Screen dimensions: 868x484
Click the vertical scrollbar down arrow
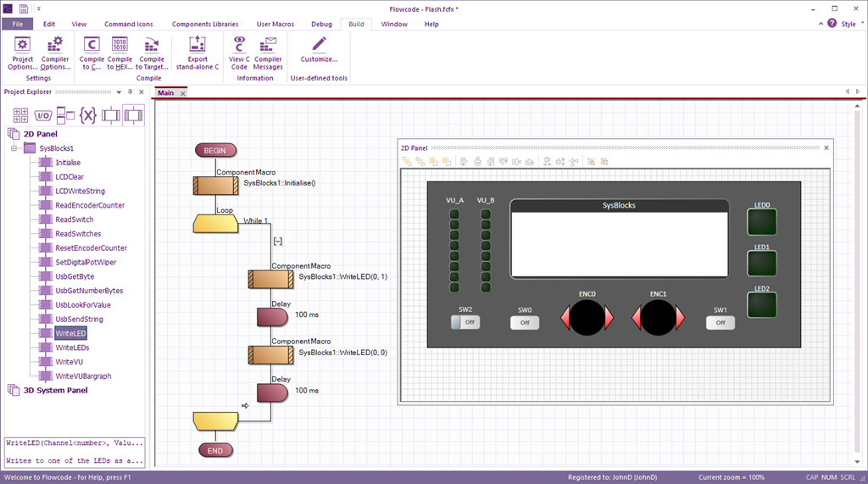[858, 461]
